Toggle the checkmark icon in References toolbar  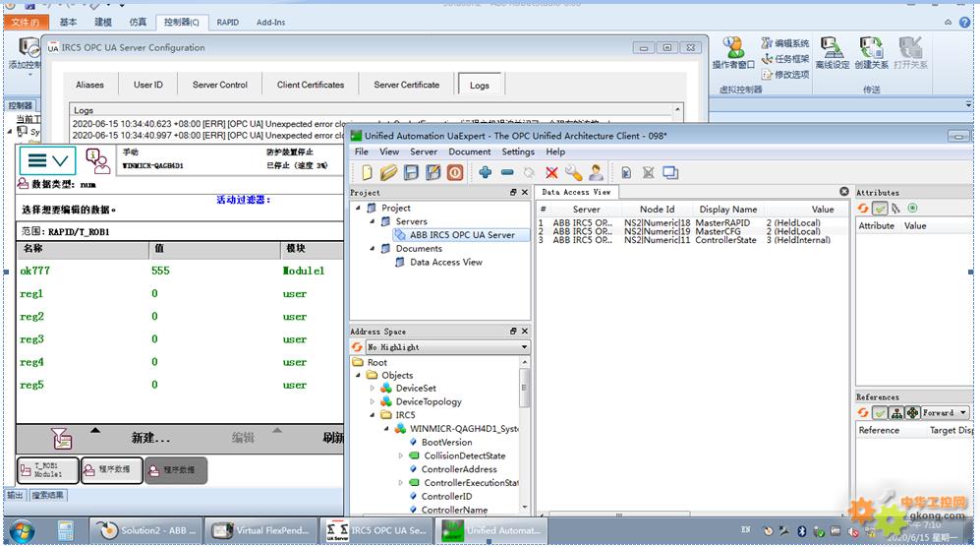pos(880,412)
